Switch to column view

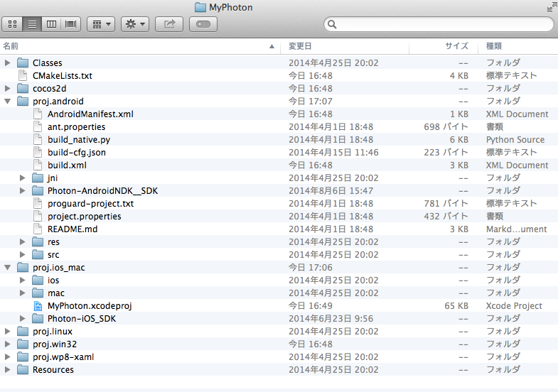[x=51, y=24]
